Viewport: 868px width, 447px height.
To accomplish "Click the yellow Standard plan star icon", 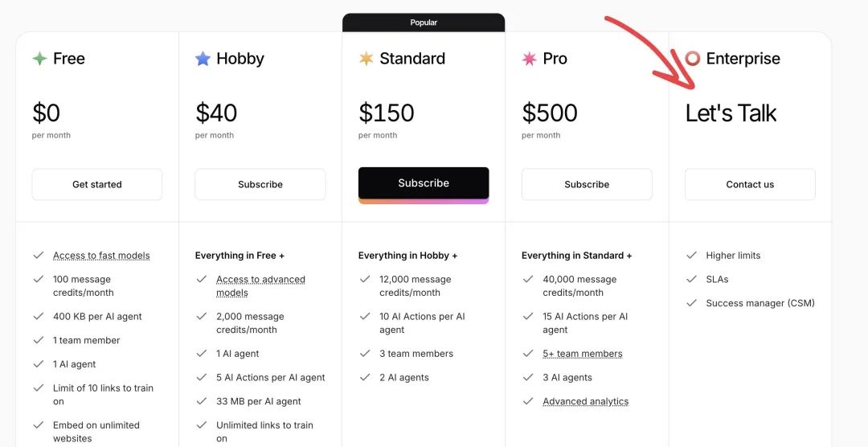I will 366,59.
